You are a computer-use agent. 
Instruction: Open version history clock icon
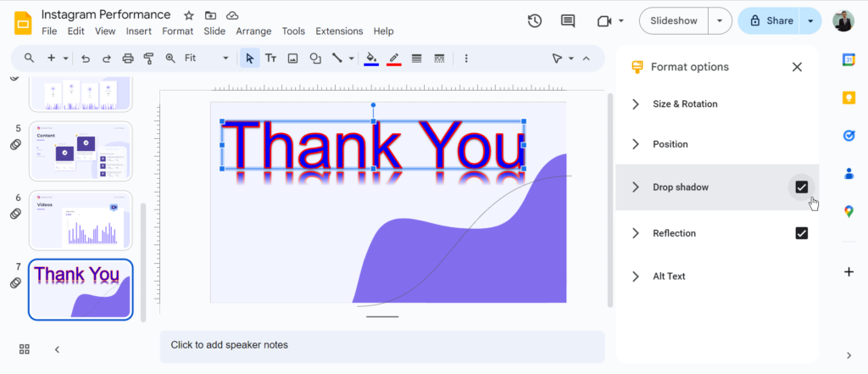[x=534, y=21]
